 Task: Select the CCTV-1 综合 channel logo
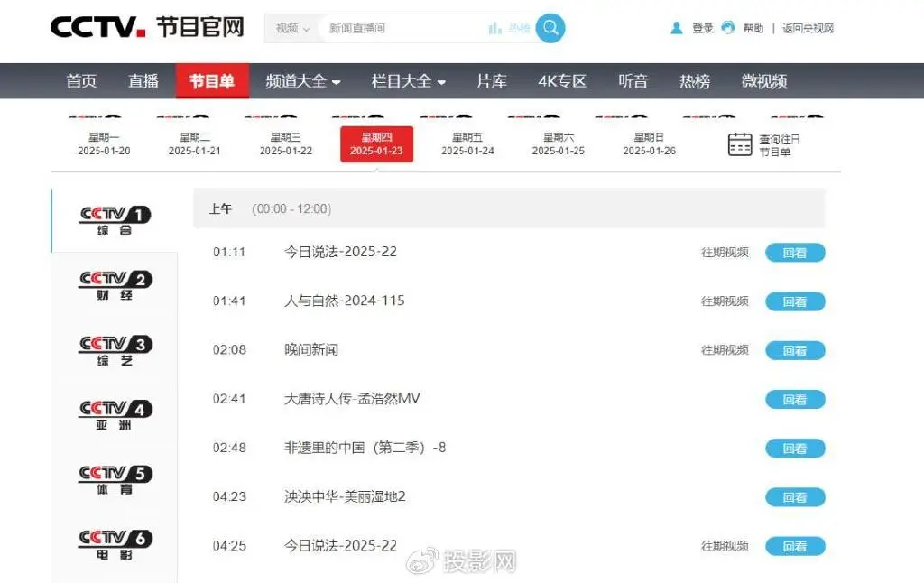click(x=114, y=215)
